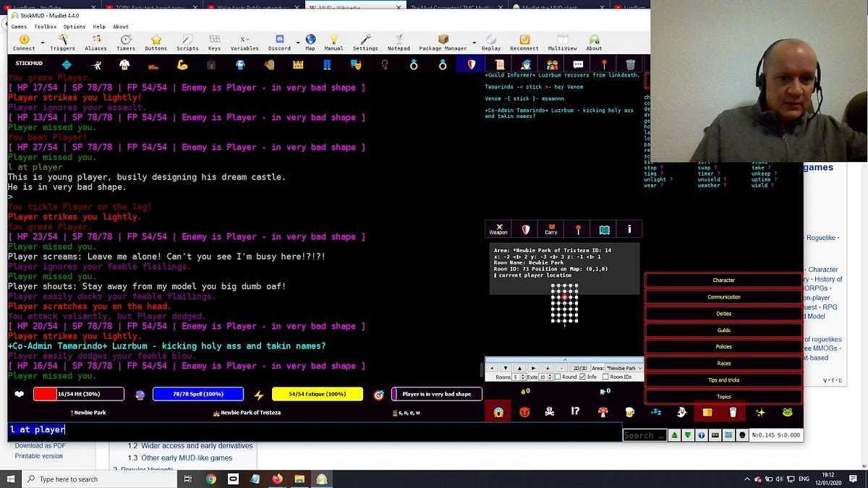
Task: Open the Package Manager
Action: click(443, 43)
